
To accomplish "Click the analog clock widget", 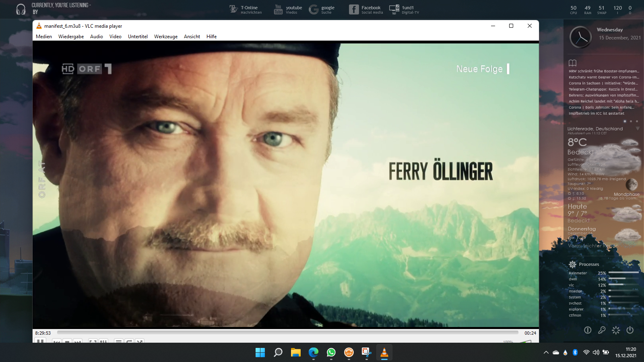I will [580, 37].
